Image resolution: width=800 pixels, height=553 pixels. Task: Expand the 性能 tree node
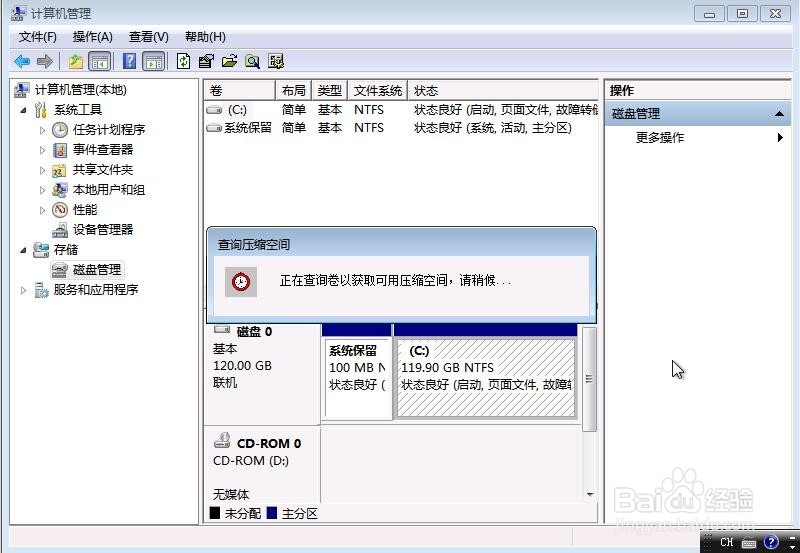coord(42,210)
